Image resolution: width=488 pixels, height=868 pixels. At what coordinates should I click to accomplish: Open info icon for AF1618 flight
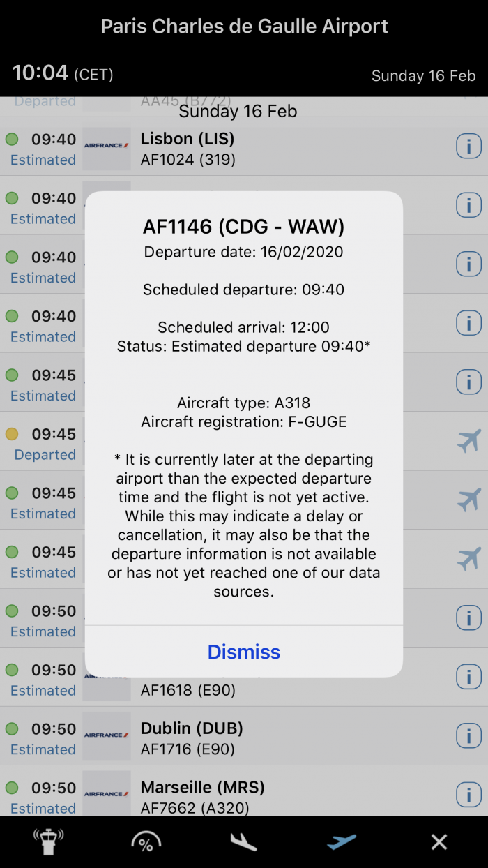click(468, 676)
